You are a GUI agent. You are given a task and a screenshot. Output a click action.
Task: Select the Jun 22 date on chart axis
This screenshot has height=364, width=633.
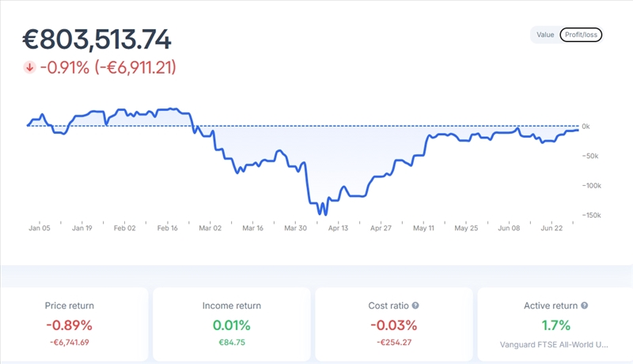click(552, 228)
